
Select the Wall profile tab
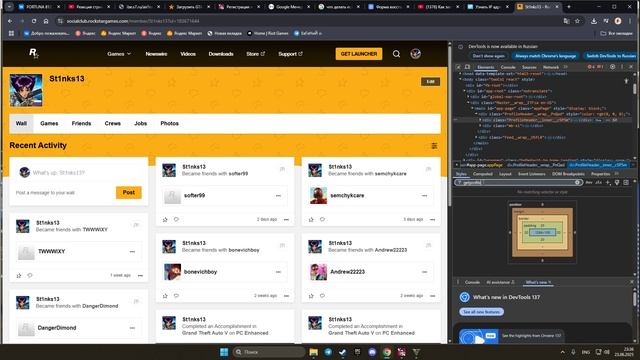21,124
